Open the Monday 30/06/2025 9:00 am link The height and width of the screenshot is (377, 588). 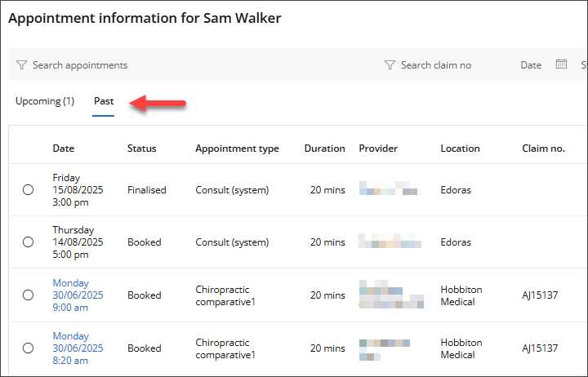pos(78,295)
